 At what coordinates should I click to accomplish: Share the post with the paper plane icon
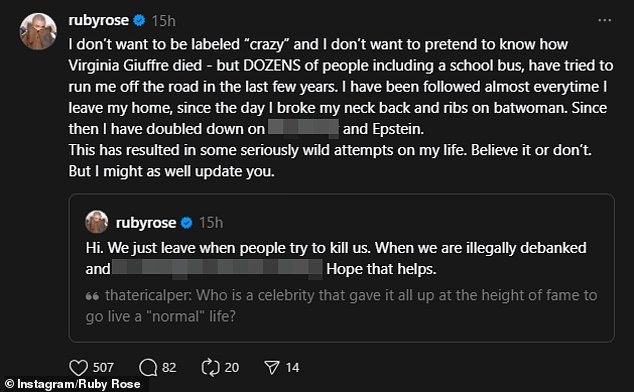(272, 368)
